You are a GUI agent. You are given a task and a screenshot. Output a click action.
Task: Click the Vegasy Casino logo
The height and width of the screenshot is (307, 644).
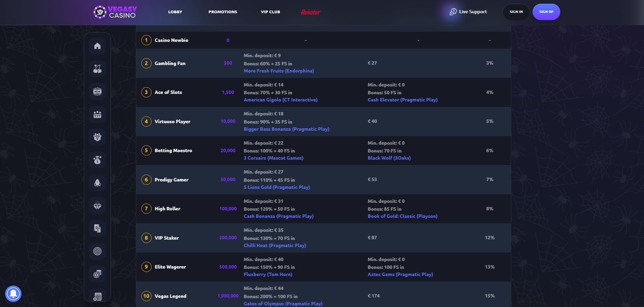click(x=115, y=12)
